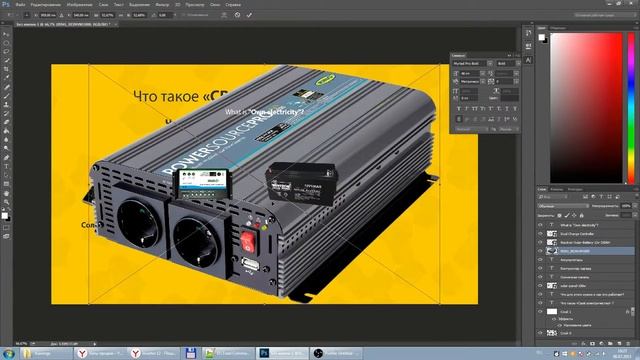Hide the Dual Charge Controller layer
The image size is (640, 360).
pos(540,233)
